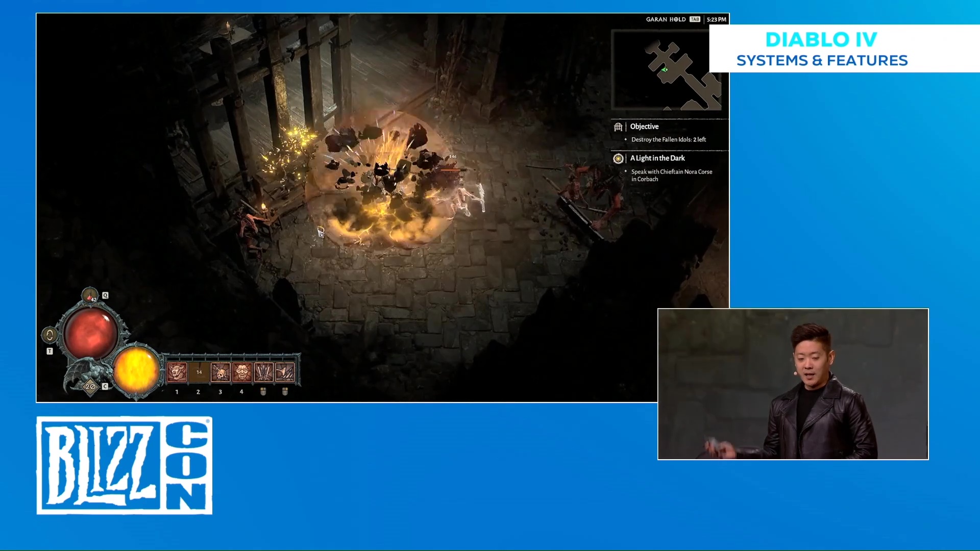Click the skill slot 2 showing cooldown 14
The height and width of the screenshot is (551, 980).
click(x=199, y=372)
